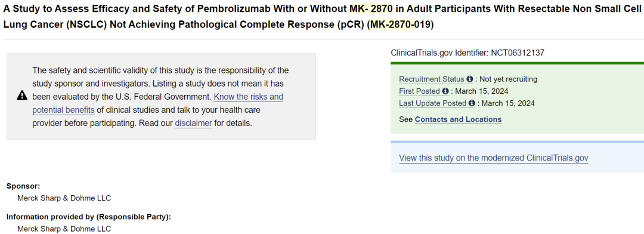Open the info icon next to First Posted

pos(445,91)
